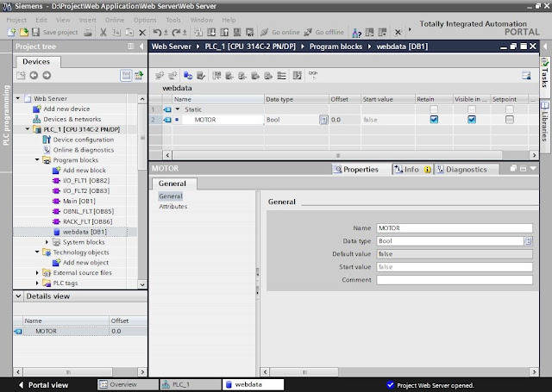This screenshot has height=392, width=552.
Task: Open the Project menu
Action: click(x=16, y=20)
